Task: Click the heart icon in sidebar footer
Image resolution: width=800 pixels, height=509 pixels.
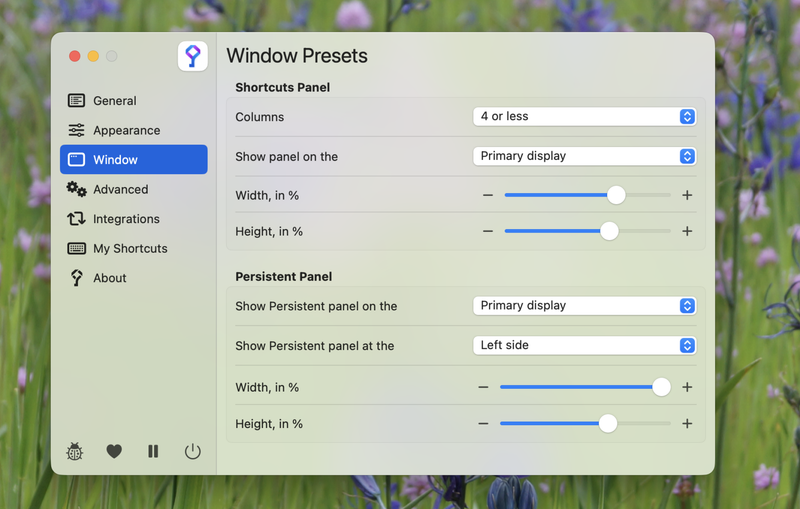Action: pos(114,452)
